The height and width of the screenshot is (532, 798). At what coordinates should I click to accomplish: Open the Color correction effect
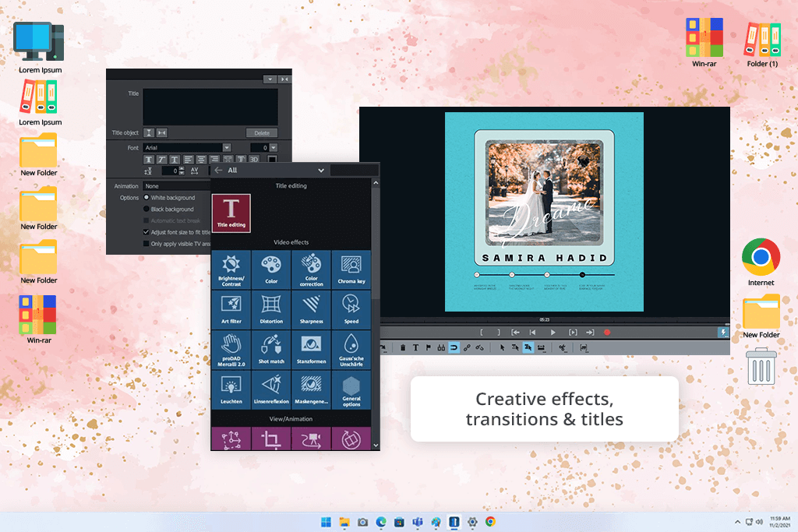311,270
